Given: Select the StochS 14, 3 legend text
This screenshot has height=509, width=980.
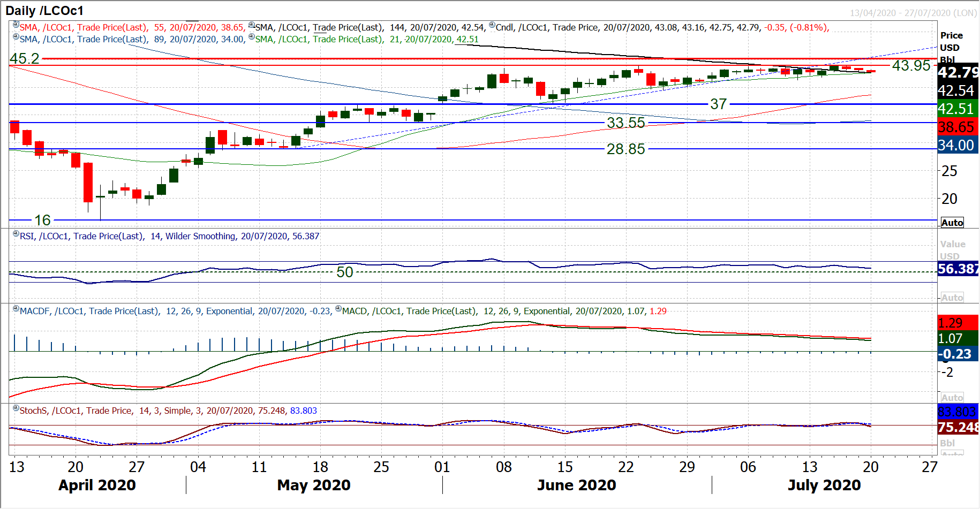Looking at the screenshot, I should [168, 411].
